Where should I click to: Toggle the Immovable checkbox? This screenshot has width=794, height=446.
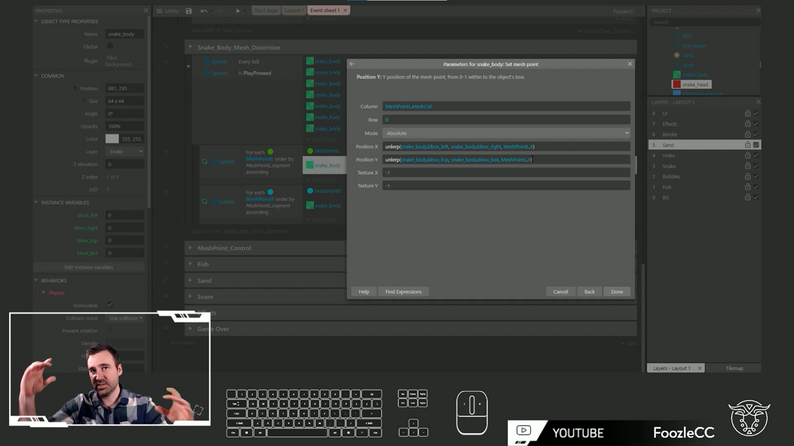[110, 305]
